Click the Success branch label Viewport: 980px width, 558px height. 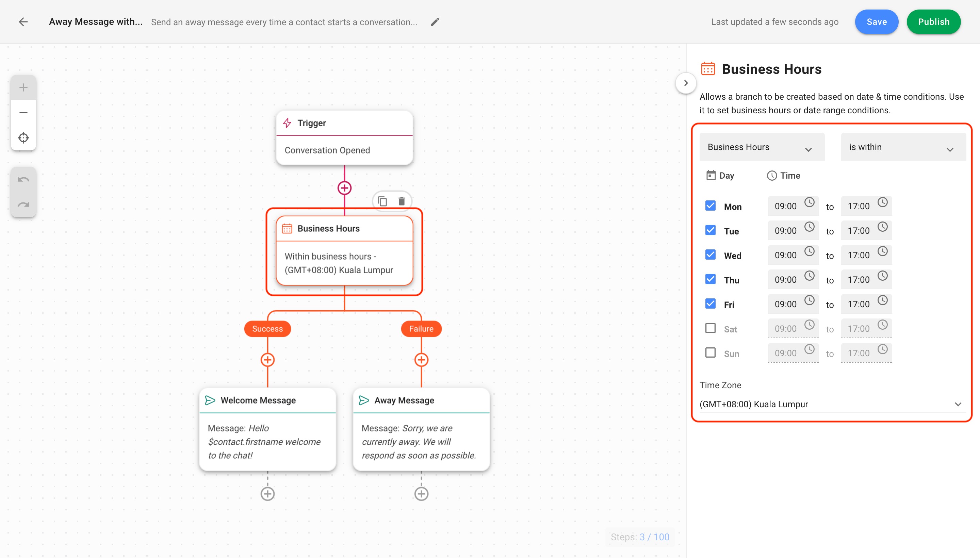(267, 328)
